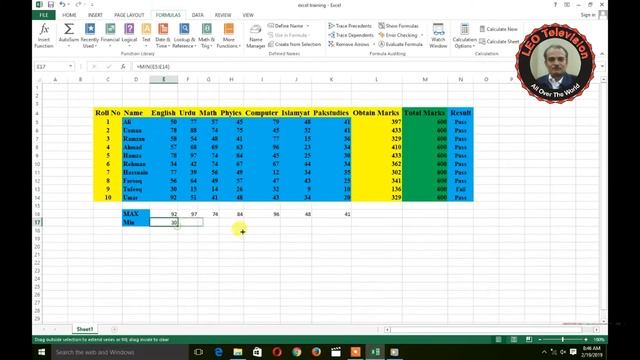Click Error Checking
Image resolution: width=640 pixels, height=360 pixels.
click(x=398, y=35)
